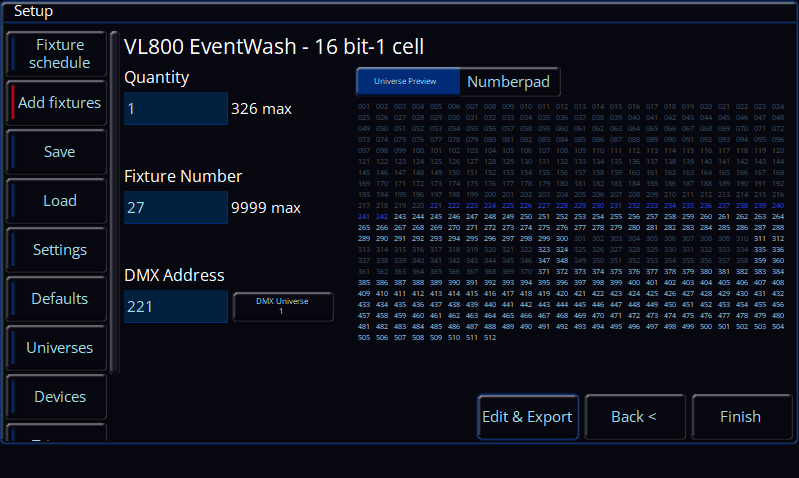Viewport: 799px width, 478px height.
Task: Click the Edit & Export button
Action: pyautogui.click(x=528, y=417)
